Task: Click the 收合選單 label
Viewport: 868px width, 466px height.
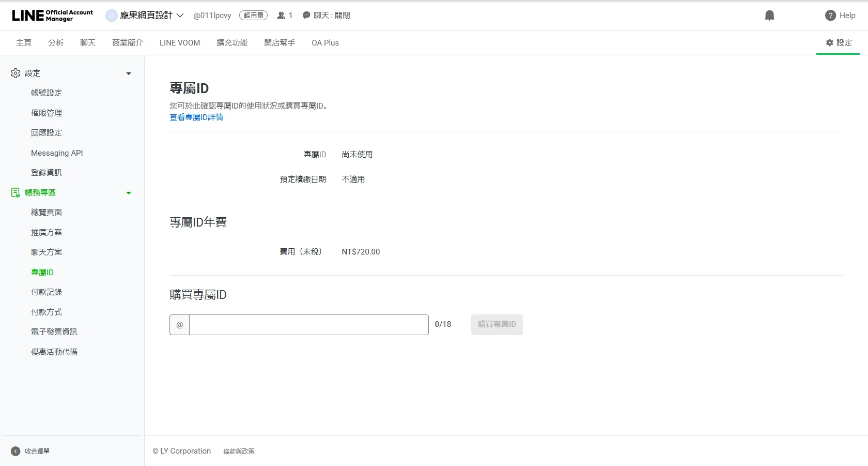Action: point(37,452)
